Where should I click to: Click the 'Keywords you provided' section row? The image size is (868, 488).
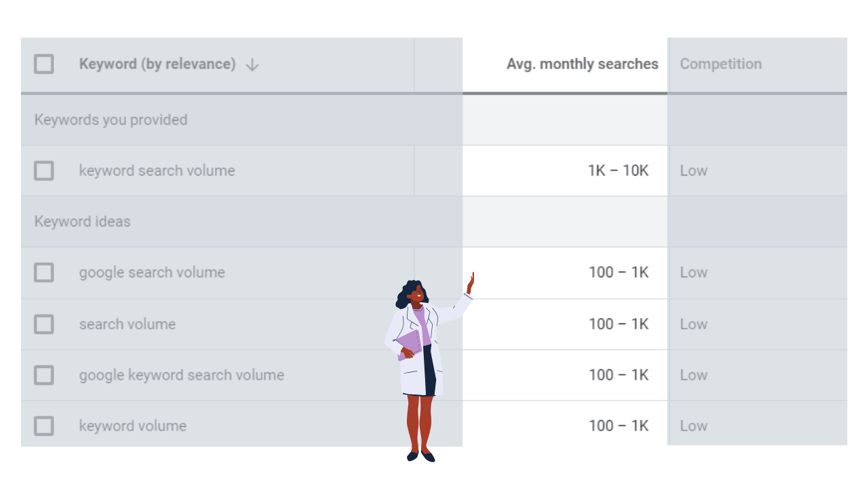[111, 120]
